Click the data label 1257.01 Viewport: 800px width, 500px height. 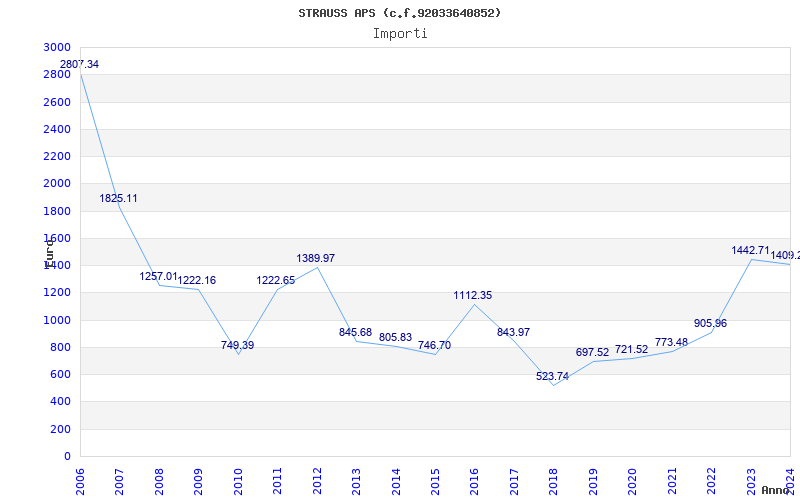[159, 277]
